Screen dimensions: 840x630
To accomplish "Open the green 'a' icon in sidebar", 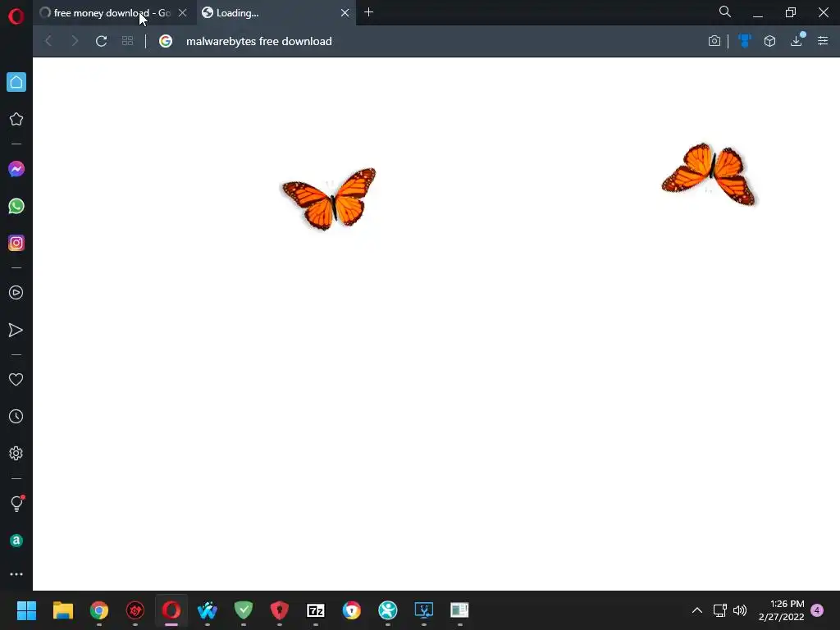I will [x=16, y=541].
